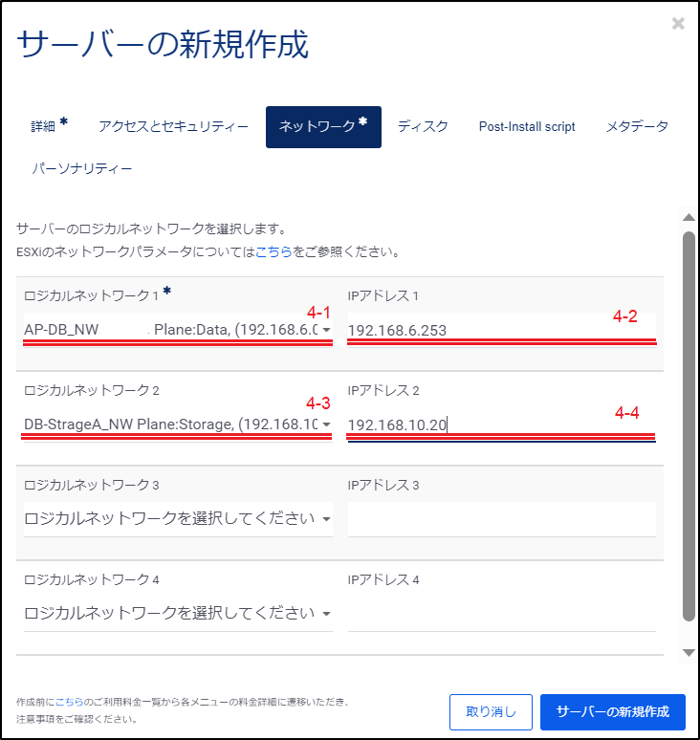The height and width of the screenshot is (740, 700).
Task: Switch to メタデータ tab
Action: (637, 126)
